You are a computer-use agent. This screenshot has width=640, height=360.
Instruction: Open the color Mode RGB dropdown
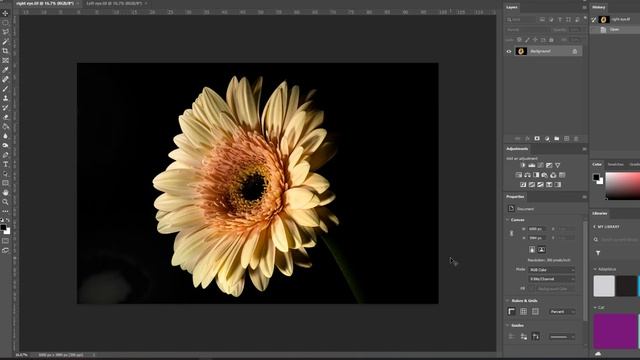[x=552, y=270]
